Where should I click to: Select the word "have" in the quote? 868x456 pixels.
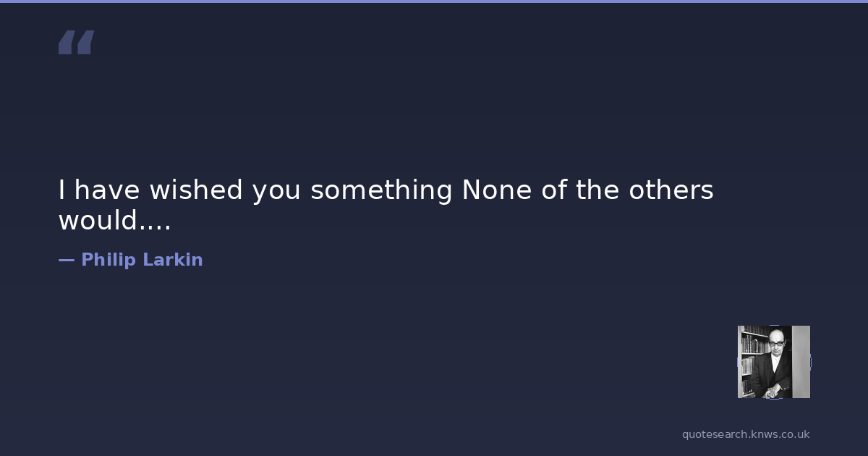pyautogui.click(x=108, y=190)
